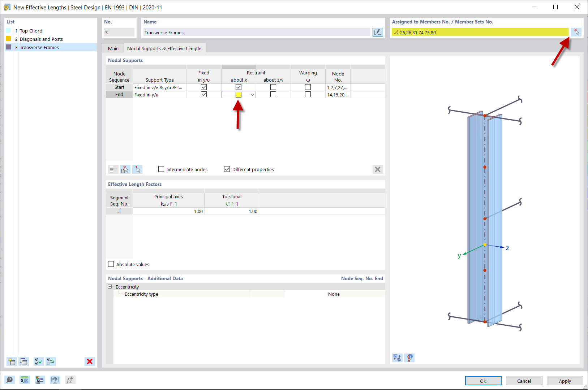588x390 pixels.
Task: Copy the current effective length definition
Action: pyautogui.click(x=23, y=361)
